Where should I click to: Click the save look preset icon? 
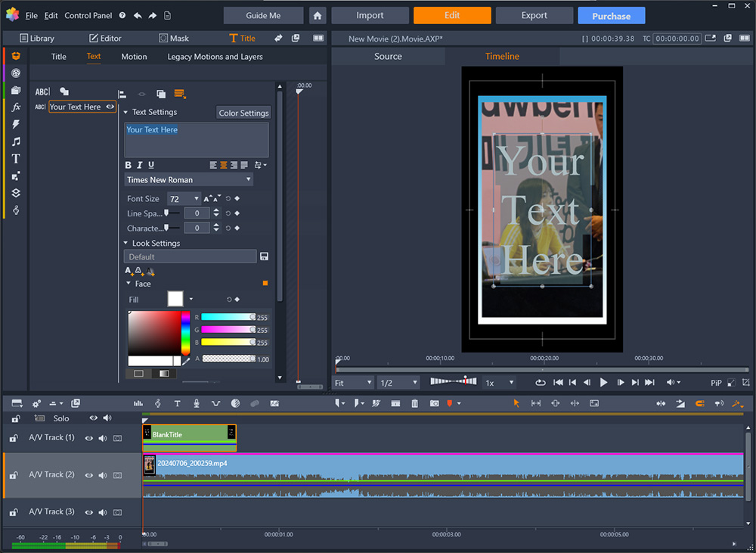264,257
